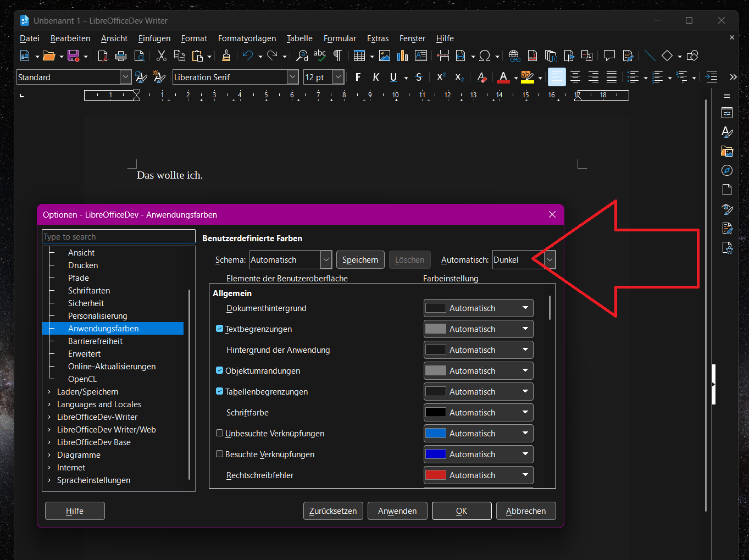Click the Cut scissors icon

pyautogui.click(x=161, y=56)
